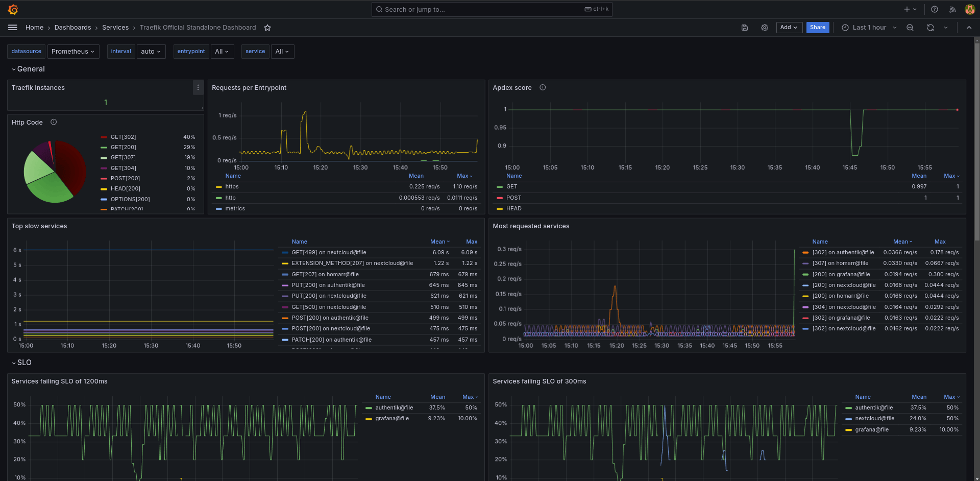Click the Grafana logo icon
The height and width of the screenshot is (481, 980).
point(13,9)
